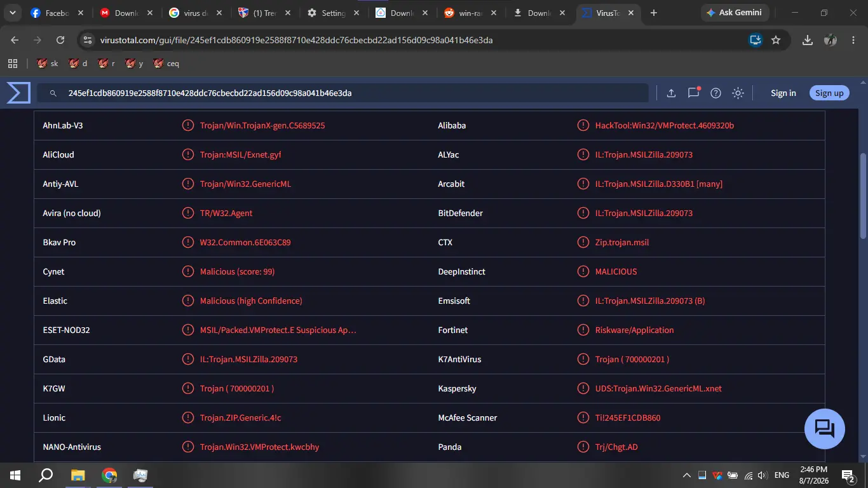Open Chrome downloads icon in toolbar
Viewport: 868px width, 488px height.
pyautogui.click(x=808, y=40)
